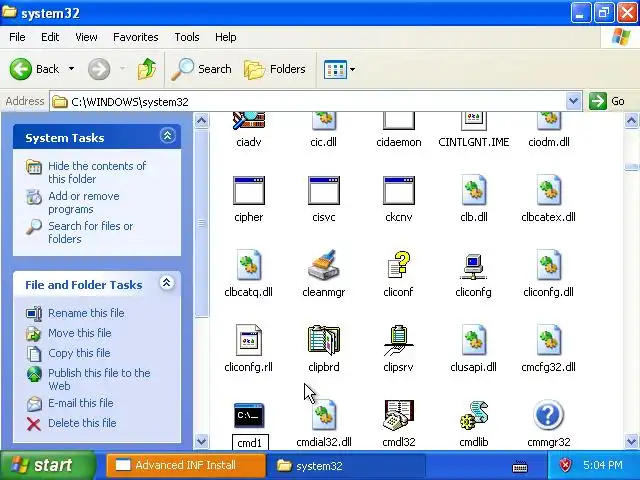The width and height of the screenshot is (640, 480).
Task: Switch to Advanced INF Install taskbar button
Action: pos(186,465)
